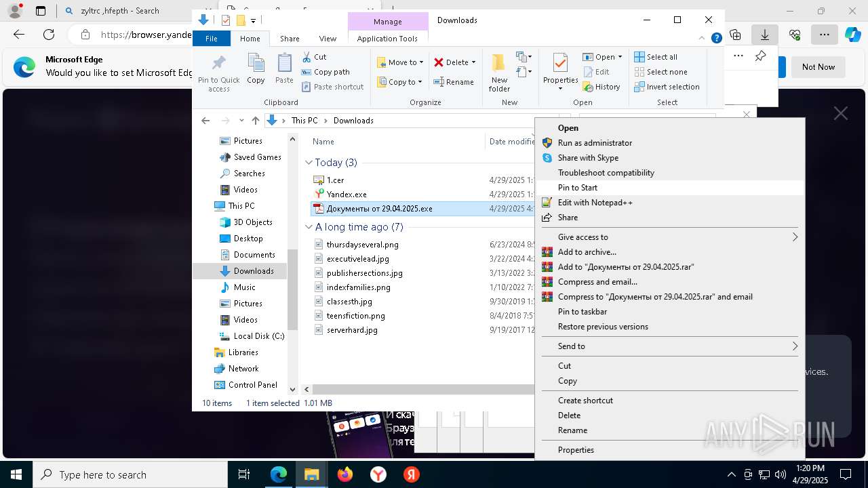Click File Explorer icon on taskbar
The width and height of the screenshot is (868, 488).
[312, 474]
